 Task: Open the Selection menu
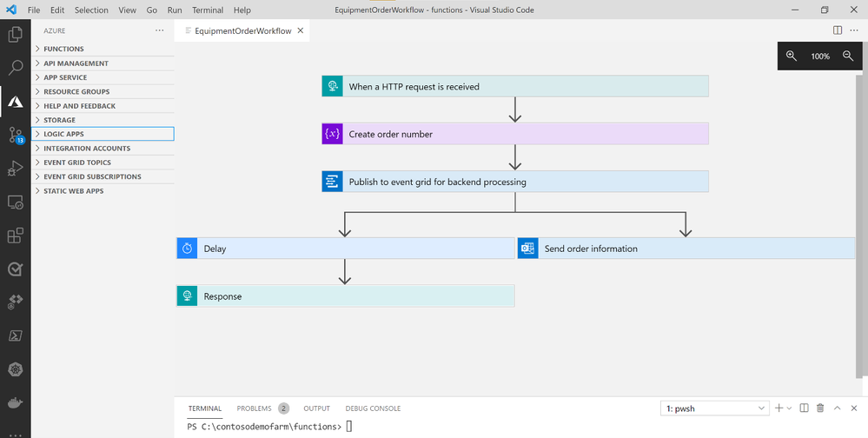(x=91, y=10)
